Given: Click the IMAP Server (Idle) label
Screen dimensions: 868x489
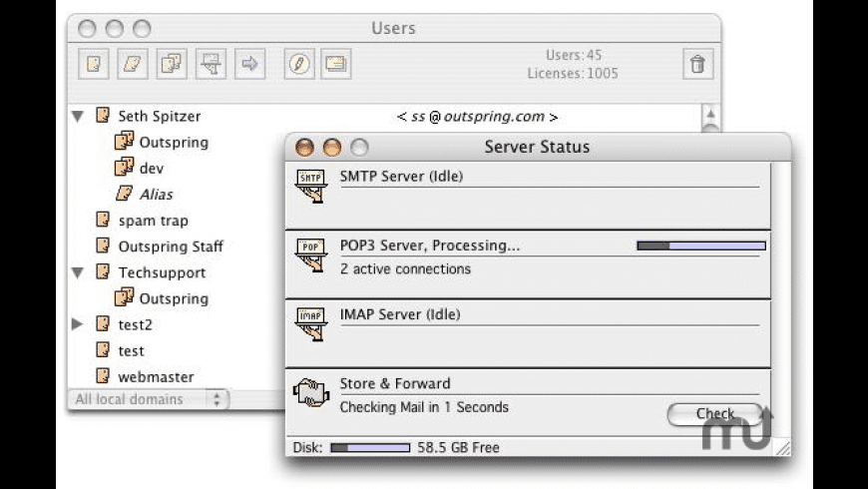Looking at the screenshot, I should 400,314.
